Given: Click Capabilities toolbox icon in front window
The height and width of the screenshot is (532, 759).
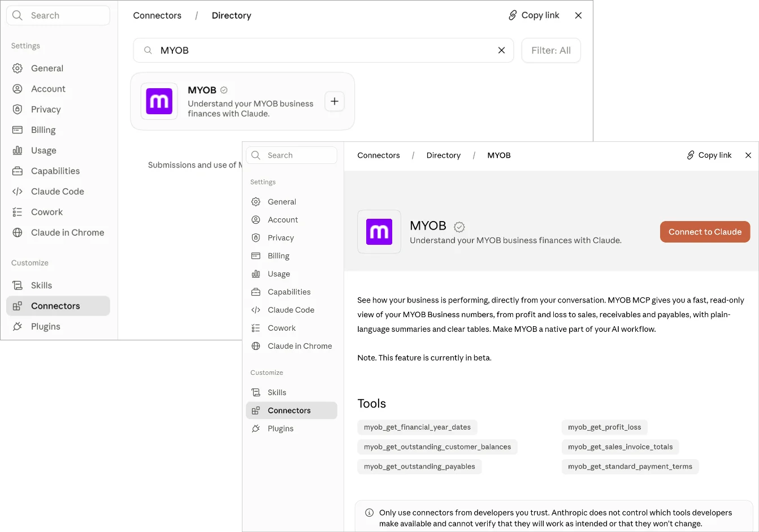Looking at the screenshot, I should pos(256,292).
